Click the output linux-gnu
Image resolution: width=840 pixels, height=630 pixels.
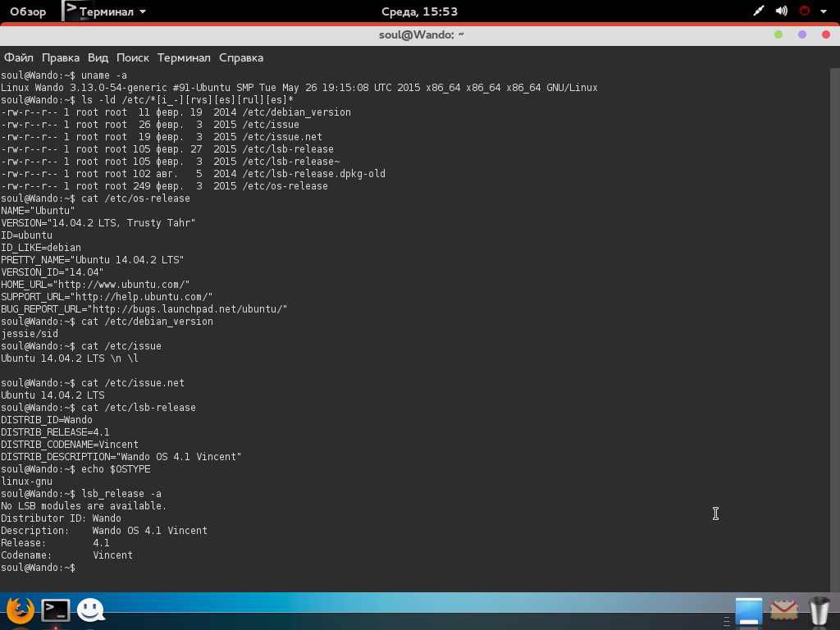tap(27, 482)
